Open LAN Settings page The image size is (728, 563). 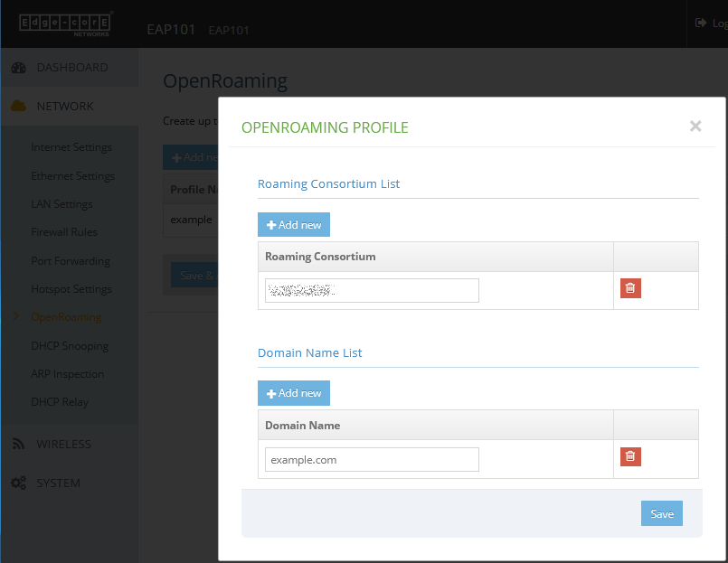click(x=61, y=203)
